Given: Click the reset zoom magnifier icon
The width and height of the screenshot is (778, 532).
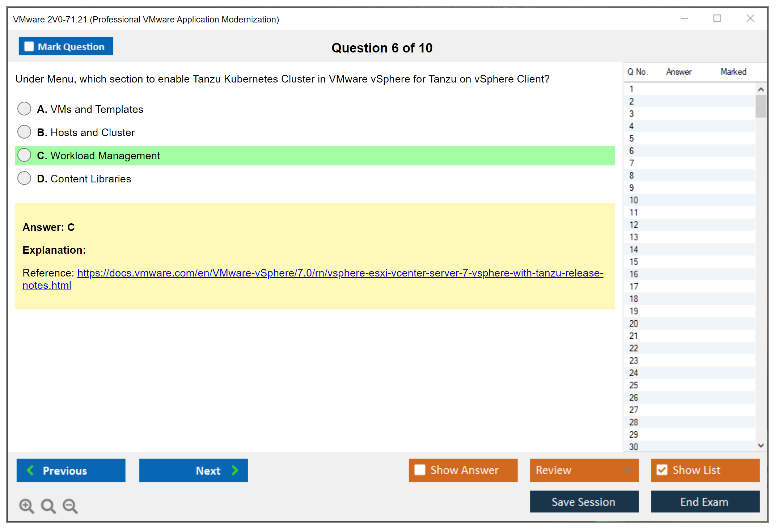Looking at the screenshot, I should click(48, 506).
